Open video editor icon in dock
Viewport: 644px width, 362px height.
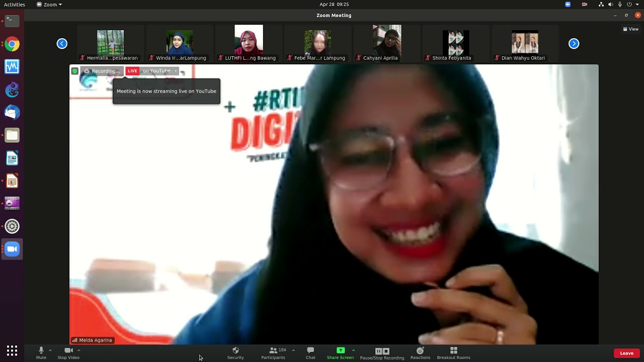pos(12,204)
